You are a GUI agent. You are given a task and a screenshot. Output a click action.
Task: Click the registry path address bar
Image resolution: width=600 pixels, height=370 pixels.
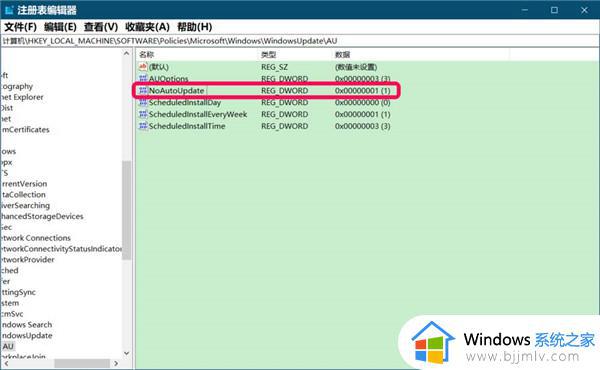click(x=300, y=41)
